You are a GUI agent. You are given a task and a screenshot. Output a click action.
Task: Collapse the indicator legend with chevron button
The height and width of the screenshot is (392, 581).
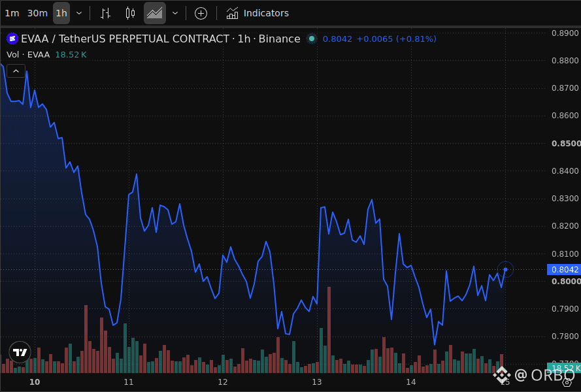click(x=16, y=71)
